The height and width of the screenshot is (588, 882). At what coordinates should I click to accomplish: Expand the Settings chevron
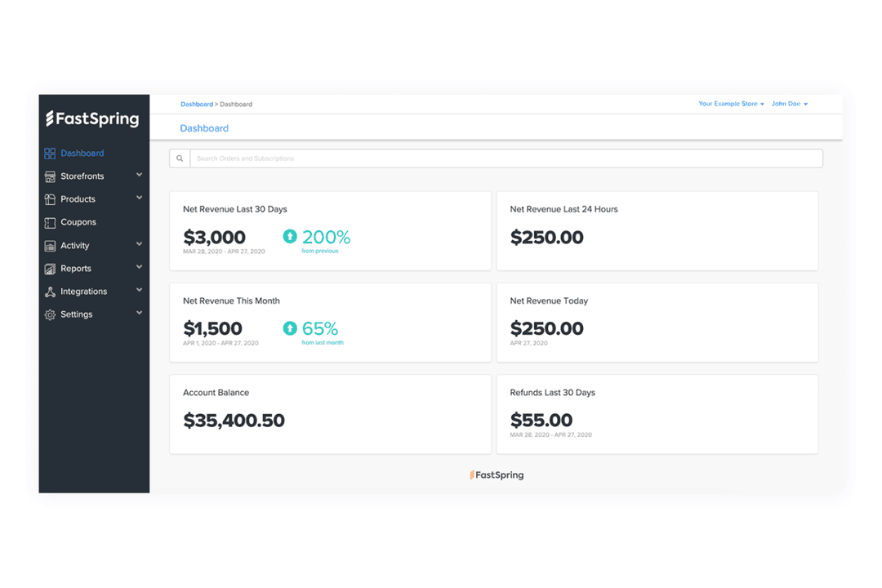tap(139, 314)
